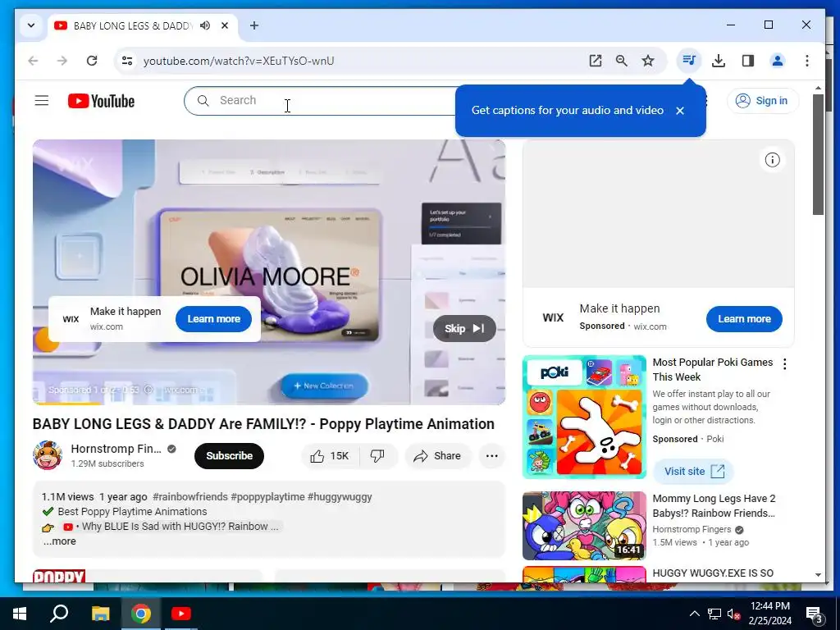840x630 pixels.
Task: Open the YouTube hamburger guide menu
Action: tap(42, 101)
